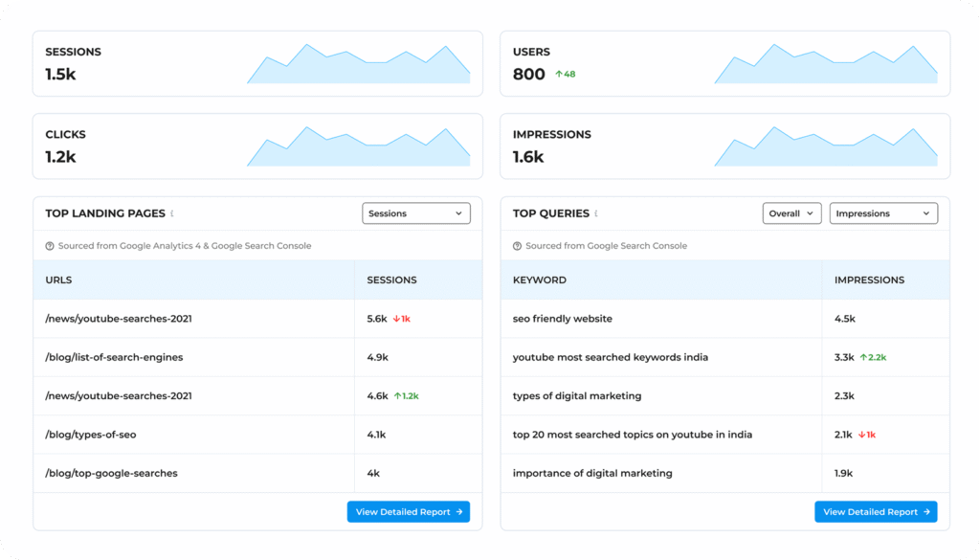Click the red down arrow beside 5.6k sessions
This screenshot has height=560, width=980.
click(x=396, y=319)
